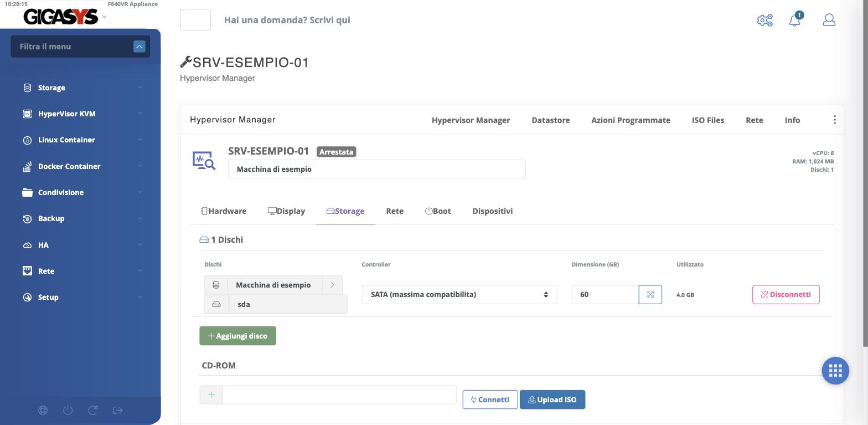Open the user profile icon

pyautogui.click(x=829, y=20)
